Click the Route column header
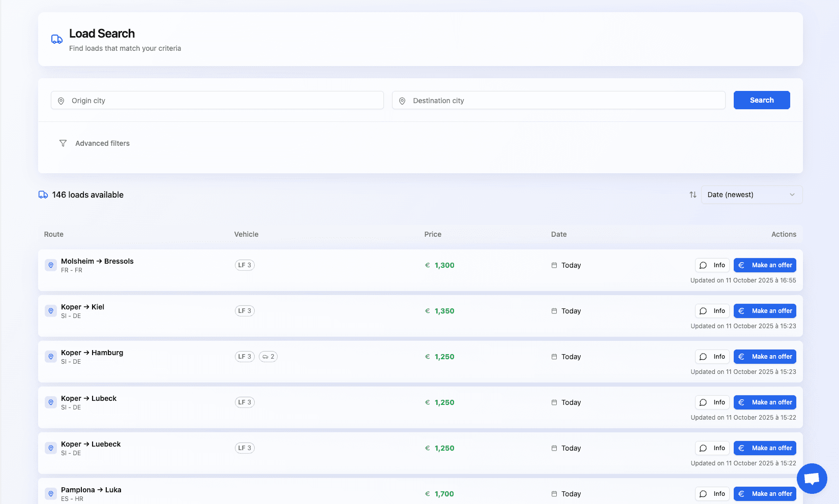Image resolution: width=839 pixels, height=504 pixels. 53,234
